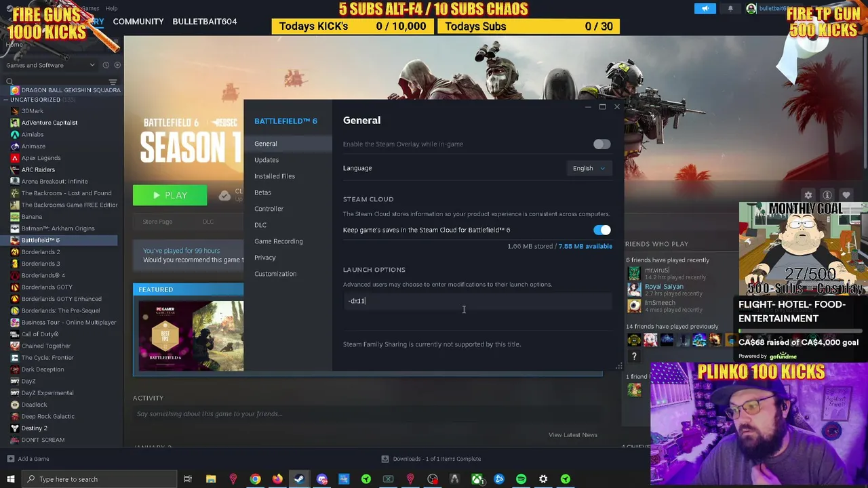Image resolution: width=868 pixels, height=488 pixels.
Task: Click the game info icon
Action: click(x=827, y=195)
